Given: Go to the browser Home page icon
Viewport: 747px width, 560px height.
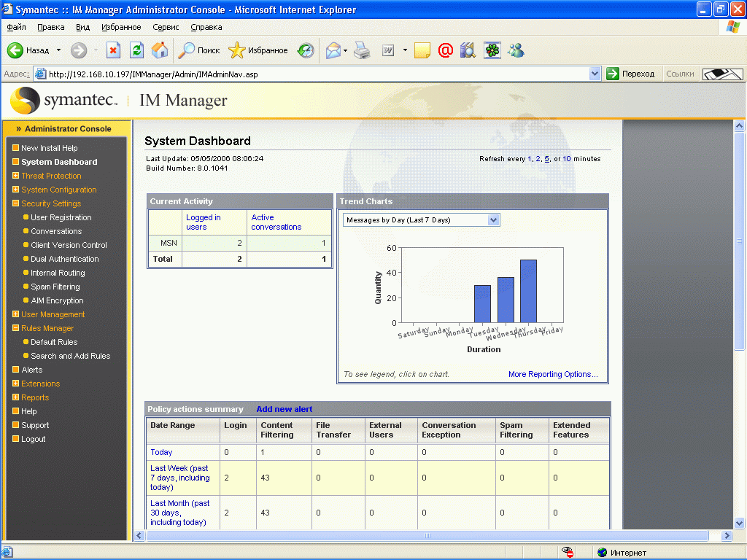Looking at the screenshot, I should 160,50.
